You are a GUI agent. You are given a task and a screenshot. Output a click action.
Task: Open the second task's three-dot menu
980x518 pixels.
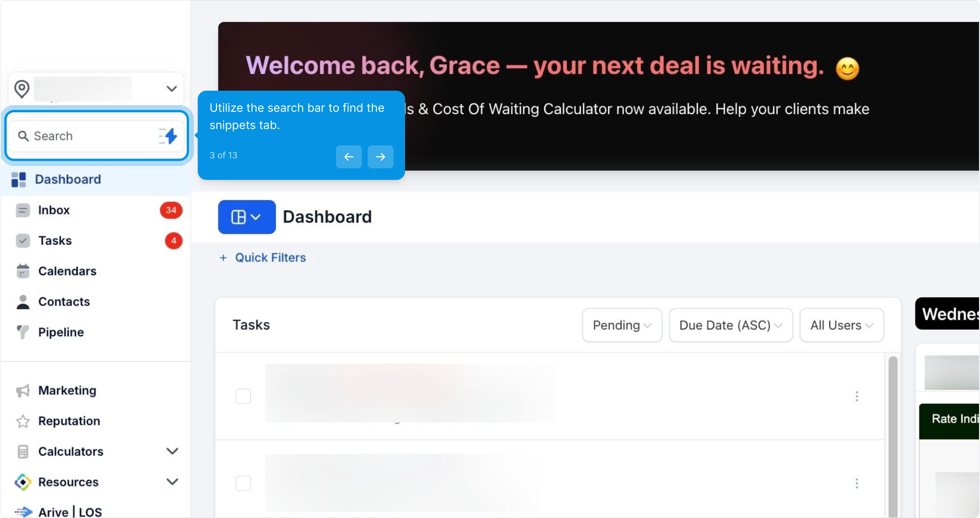[x=857, y=483]
